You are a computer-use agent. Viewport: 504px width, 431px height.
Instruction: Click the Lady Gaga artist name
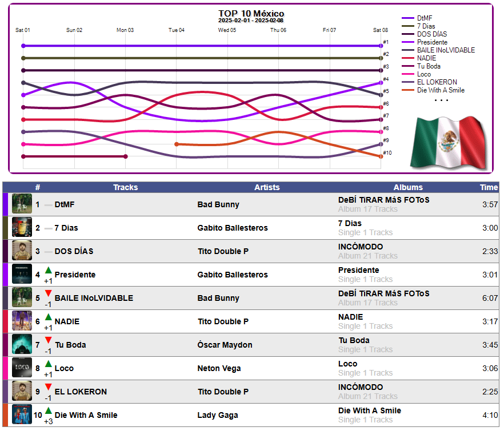click(218, 415)
